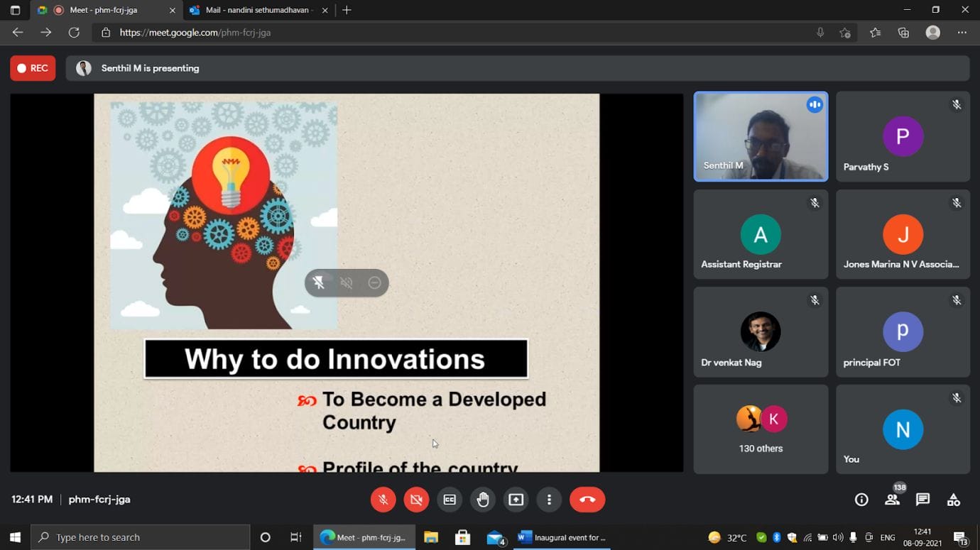Unmute the microphone in Meet controls

point(383,500)
